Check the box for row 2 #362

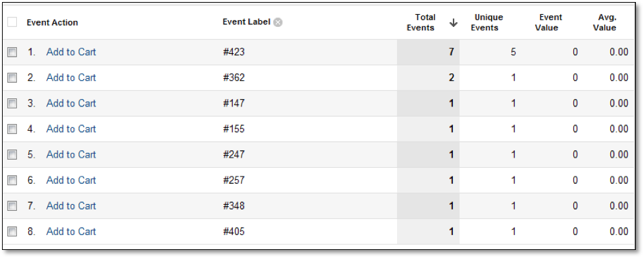[12, 77]
